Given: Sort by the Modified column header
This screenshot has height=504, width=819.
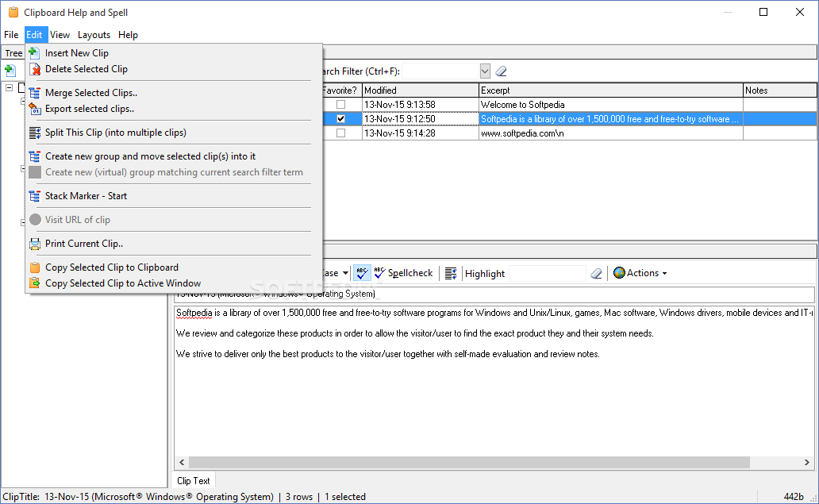Looking at the screenshot, I should tap(421, 90).
